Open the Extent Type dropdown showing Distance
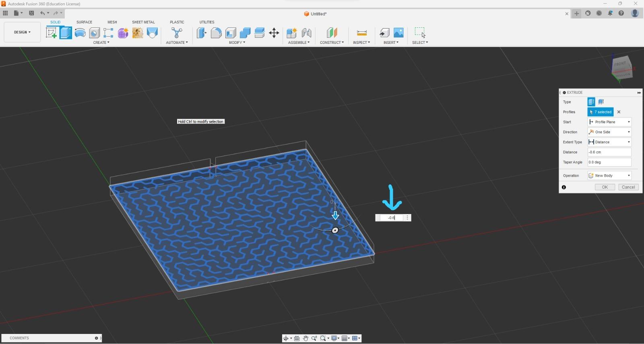The height and width of the screenshot is (344, 644). coord(609,142)
